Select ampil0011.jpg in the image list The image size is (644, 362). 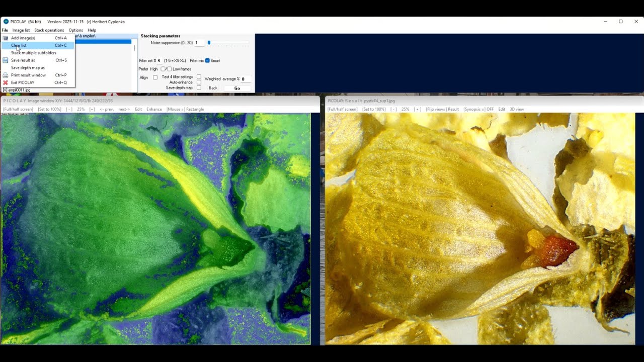[x=17, y=90]
